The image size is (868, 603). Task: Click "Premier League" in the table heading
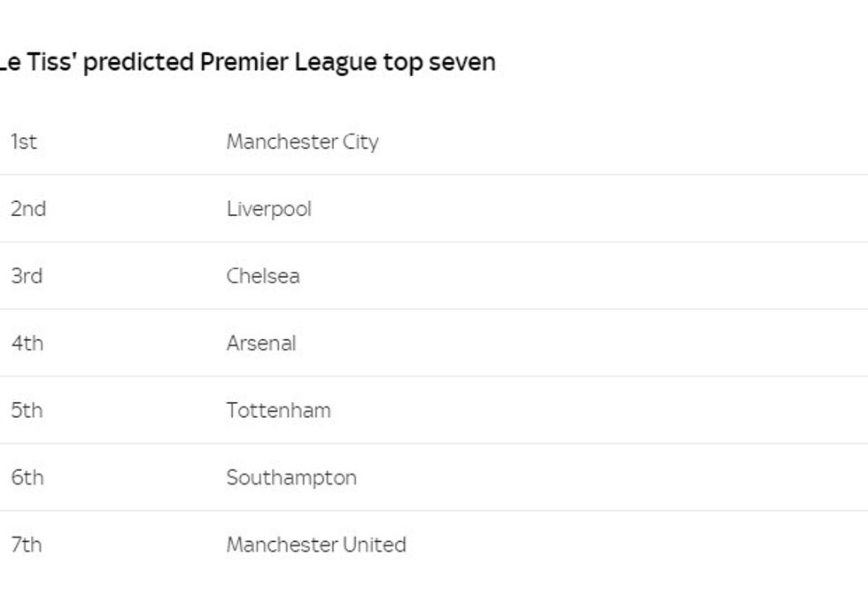[x=288, y=63]
